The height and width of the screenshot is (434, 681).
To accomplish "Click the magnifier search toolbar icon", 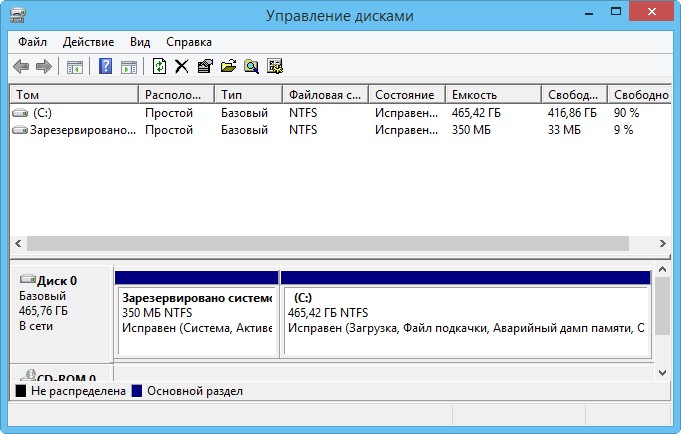I will [x=251, y=66].
